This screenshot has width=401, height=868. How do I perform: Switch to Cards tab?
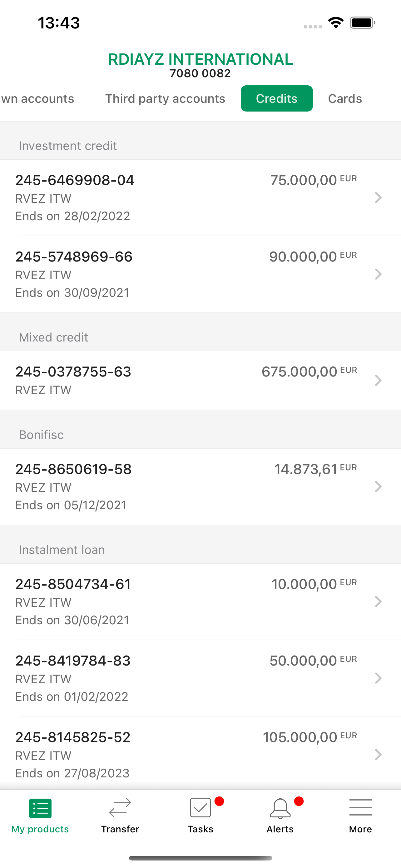tap(345, 98)
